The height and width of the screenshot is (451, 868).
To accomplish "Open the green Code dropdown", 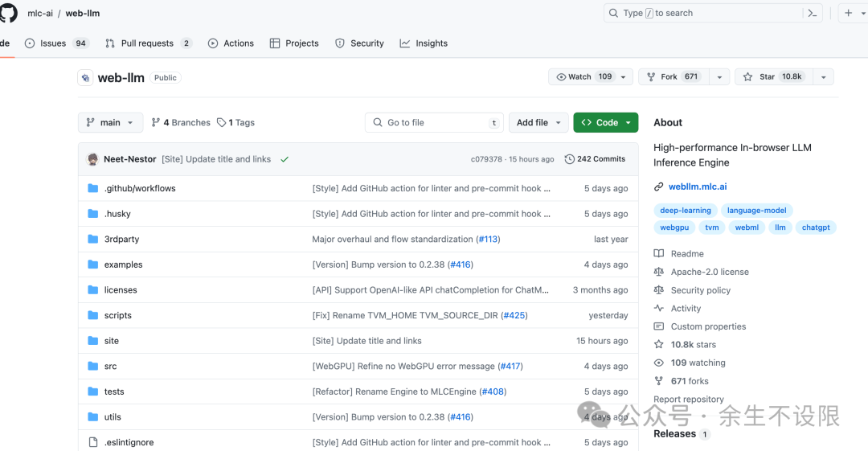I will click(x=606, y=122).
